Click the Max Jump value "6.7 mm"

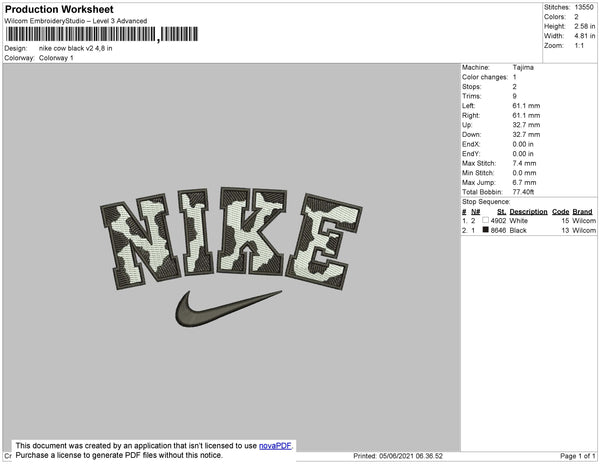click(x=524, y=182)
